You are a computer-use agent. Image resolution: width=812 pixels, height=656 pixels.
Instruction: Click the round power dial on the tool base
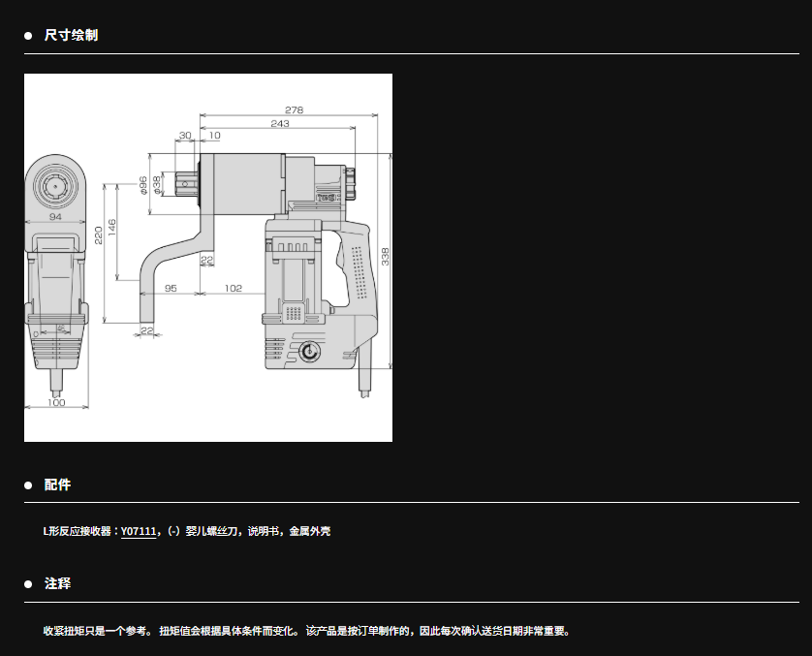(x=308, y=353)
